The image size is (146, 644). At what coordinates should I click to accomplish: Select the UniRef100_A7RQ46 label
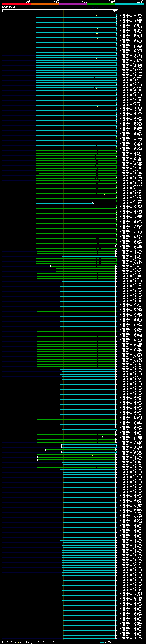tap(131, 266)
